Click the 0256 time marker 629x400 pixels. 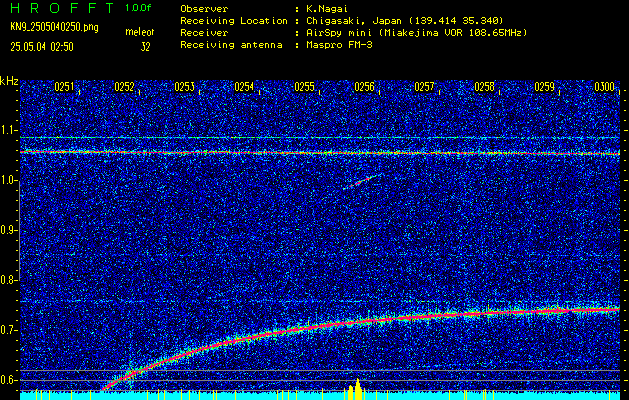(x=364, y=87)
